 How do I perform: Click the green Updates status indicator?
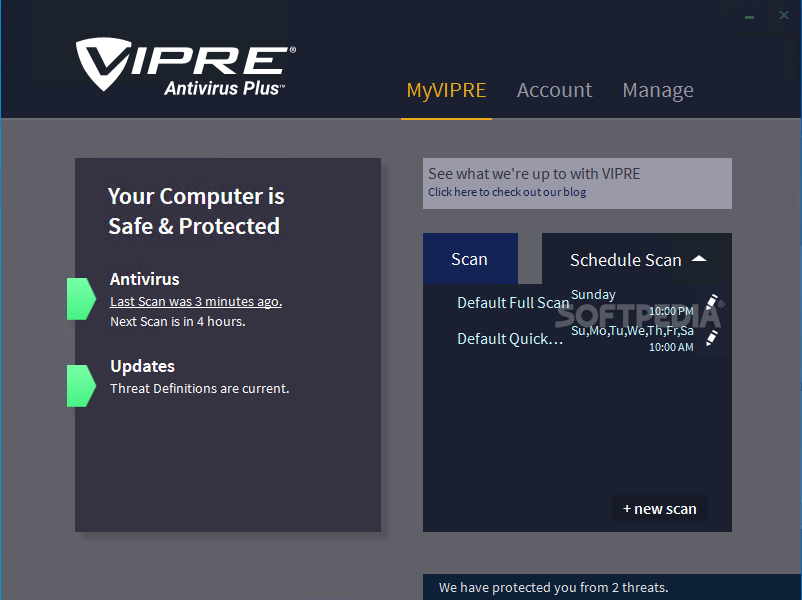(x=81, y=386)
